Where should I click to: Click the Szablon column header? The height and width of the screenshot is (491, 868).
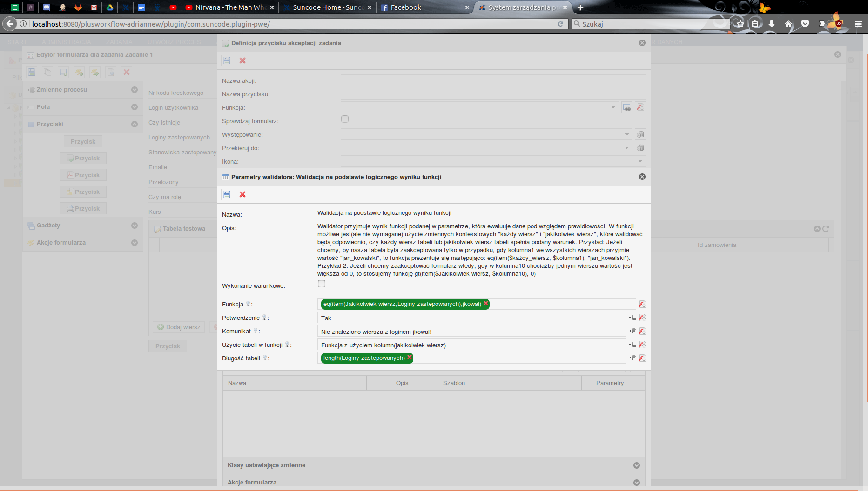point(510,383)
